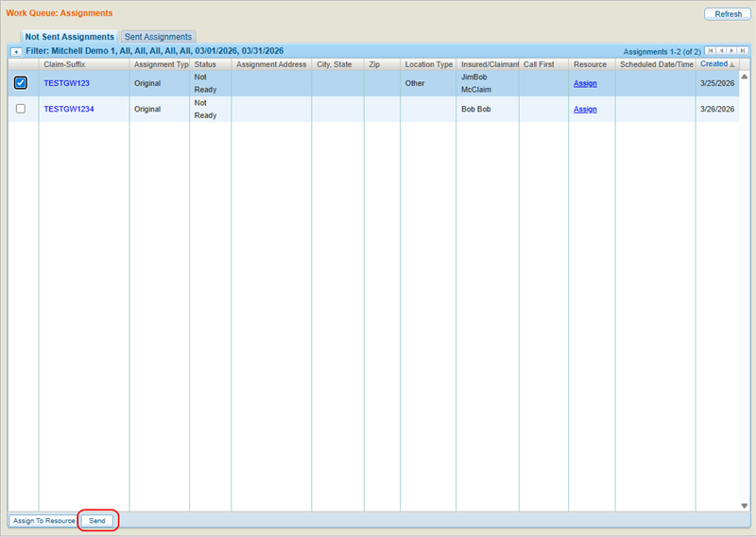Uncheck the TESTGW123 row checkbox

coord(21,83)
